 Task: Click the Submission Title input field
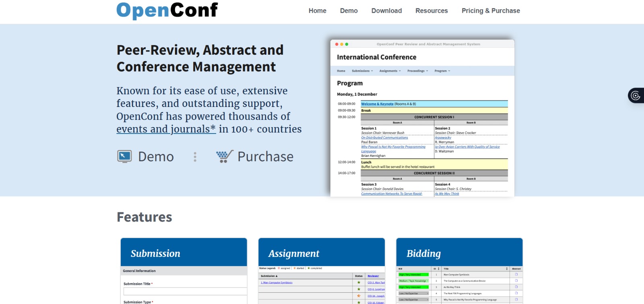pyautogui.click(x=185, y=291)
